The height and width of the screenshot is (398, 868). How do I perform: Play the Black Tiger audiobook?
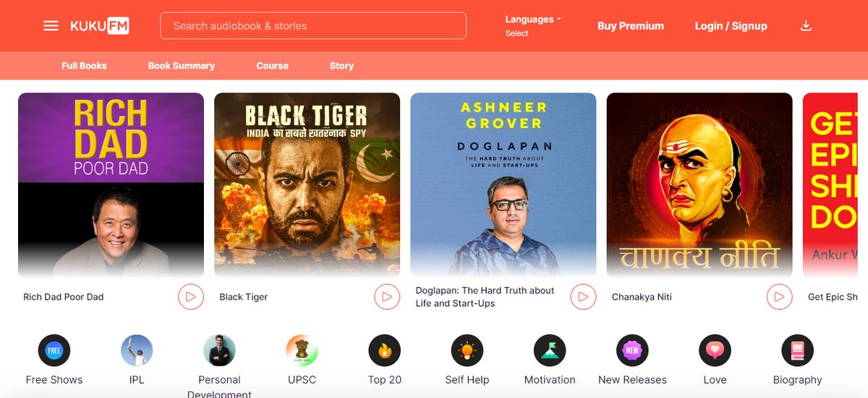(387, 297)
